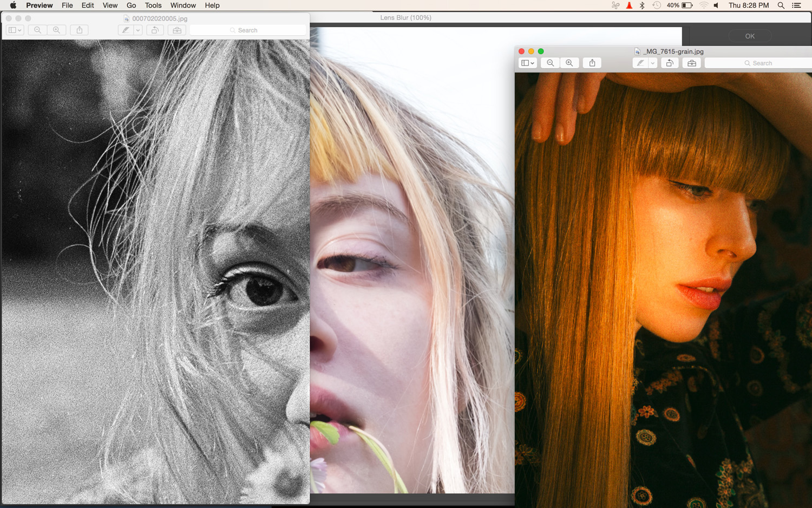Open the View menu
This screenshot has width=812, height=508.
[x=110, y=5]
